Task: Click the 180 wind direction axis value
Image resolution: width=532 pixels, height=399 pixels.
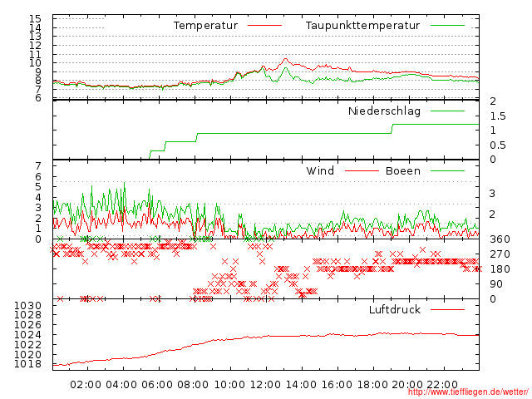Action: coord(500,269)
